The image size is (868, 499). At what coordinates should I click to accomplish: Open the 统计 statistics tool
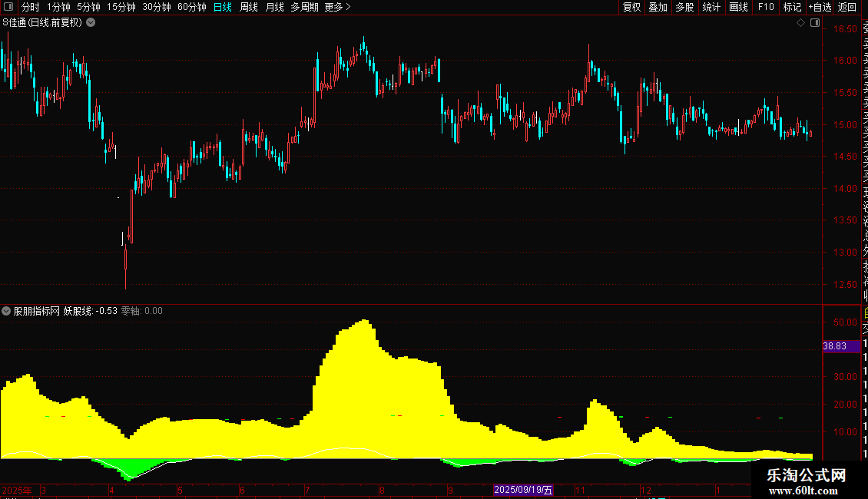711,7
